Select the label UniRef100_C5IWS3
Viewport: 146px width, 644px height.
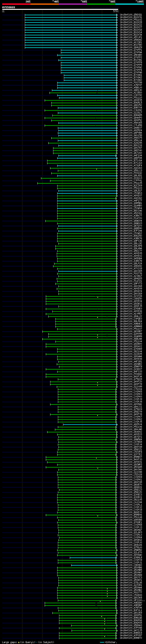click(131, 193)
